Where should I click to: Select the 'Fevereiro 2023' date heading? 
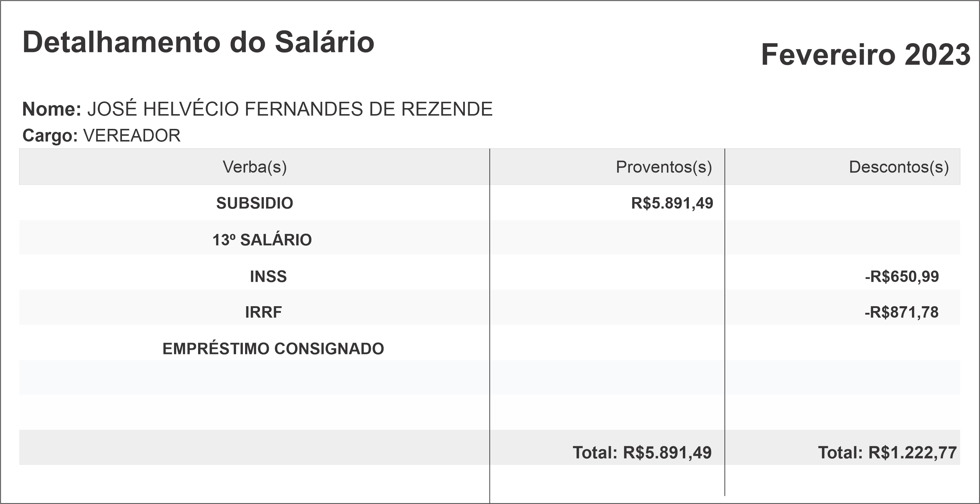coord(866,55)
